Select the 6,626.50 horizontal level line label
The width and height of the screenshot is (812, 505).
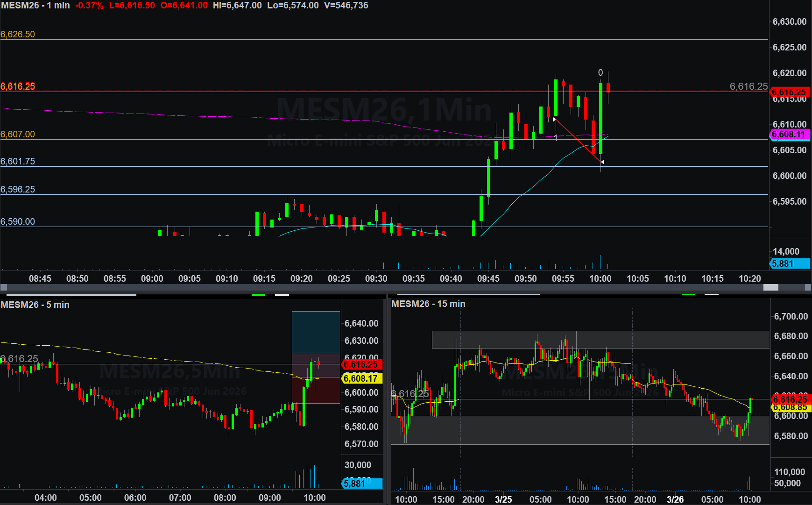click(x=18, y=34)
